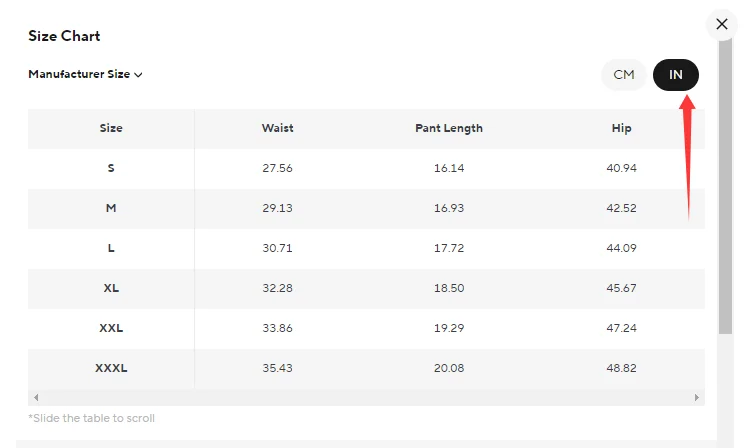The height and width of the screenshot is (448, 749).
Task: Click the horizontal table scrollbar track
Action: (x=366, y=397)
